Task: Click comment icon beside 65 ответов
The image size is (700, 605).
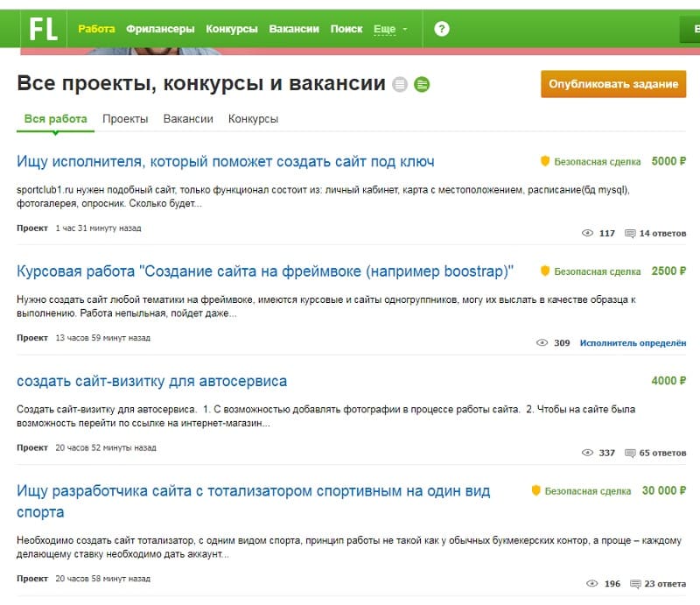Action: tap(630, 453)
